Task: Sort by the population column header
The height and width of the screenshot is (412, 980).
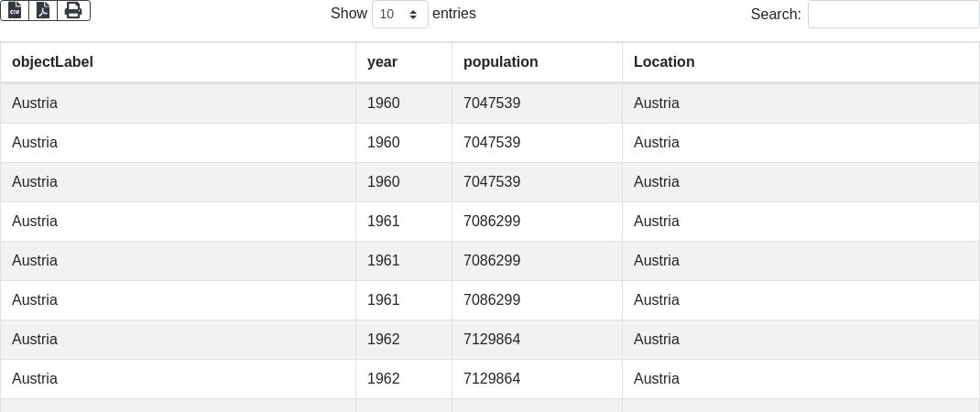Action: [x=500, y=62]
